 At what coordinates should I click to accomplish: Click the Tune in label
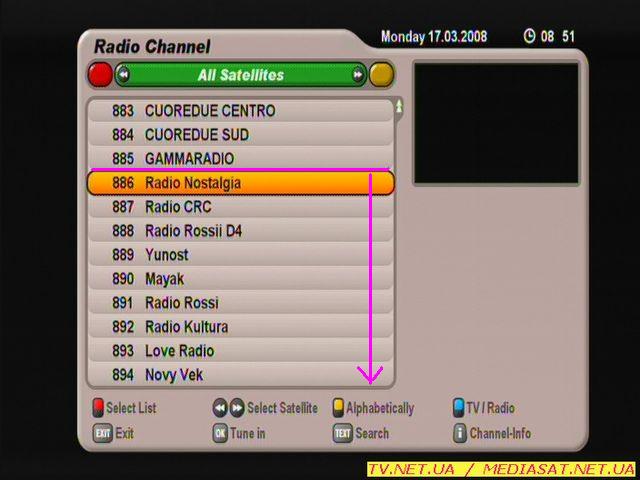point(247,433)
